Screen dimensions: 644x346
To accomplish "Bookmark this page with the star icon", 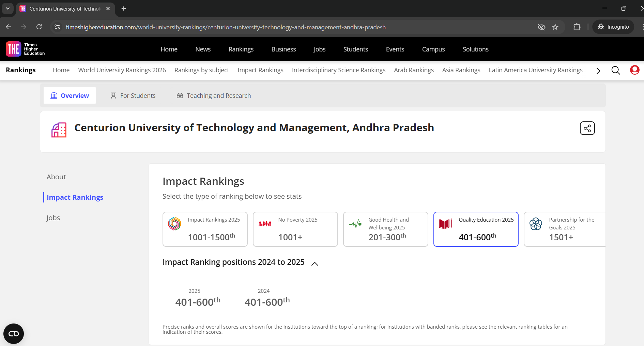I will click(555, 27).
